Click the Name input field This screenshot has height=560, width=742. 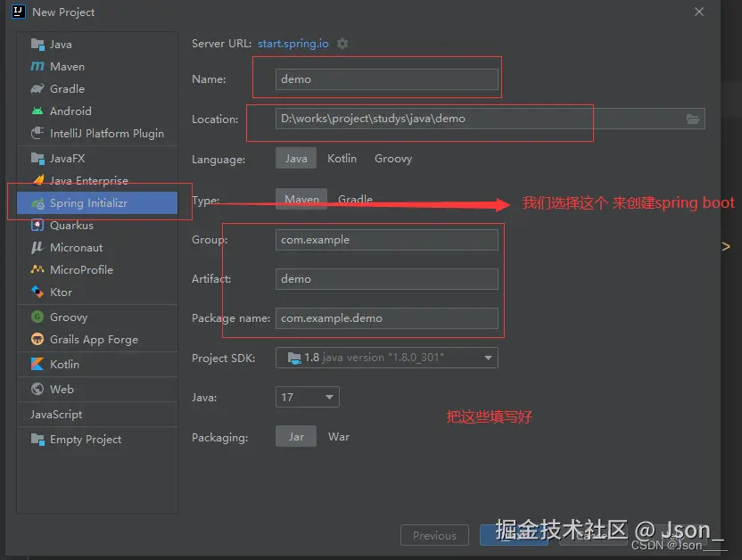[x=387, y=79]
